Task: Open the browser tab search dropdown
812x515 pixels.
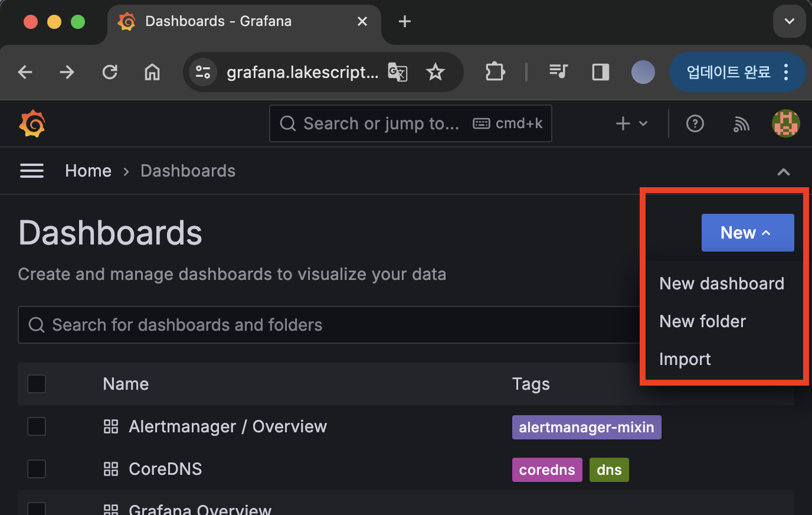Action: pyautogui.click(x=790, y=21)
